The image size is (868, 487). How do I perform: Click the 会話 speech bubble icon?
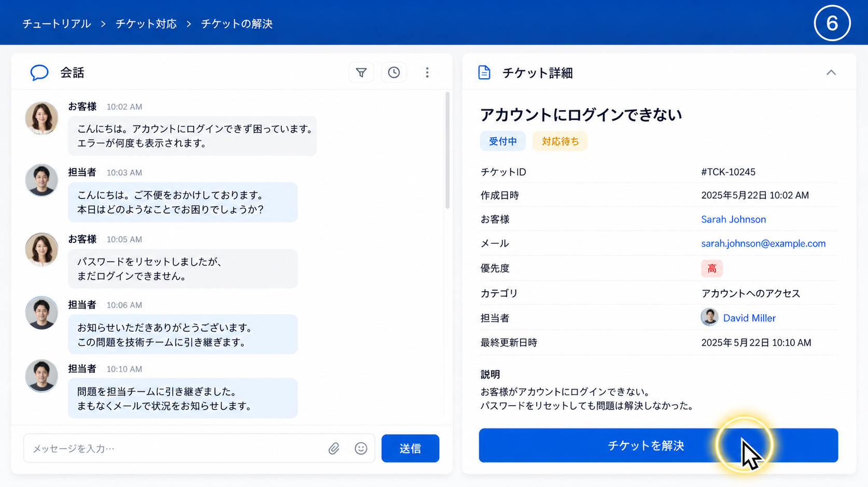(39, 73)
